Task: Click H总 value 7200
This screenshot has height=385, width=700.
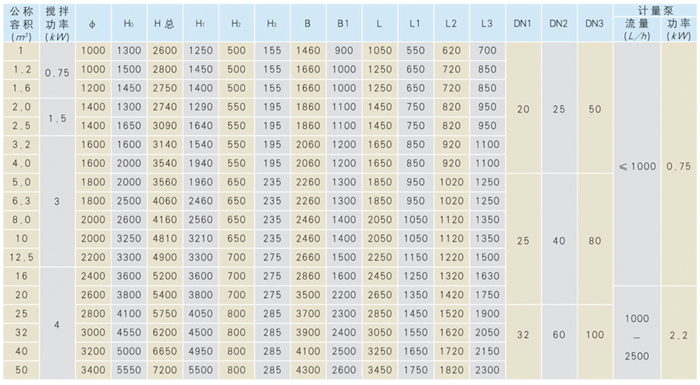Action: coord(164,370)
